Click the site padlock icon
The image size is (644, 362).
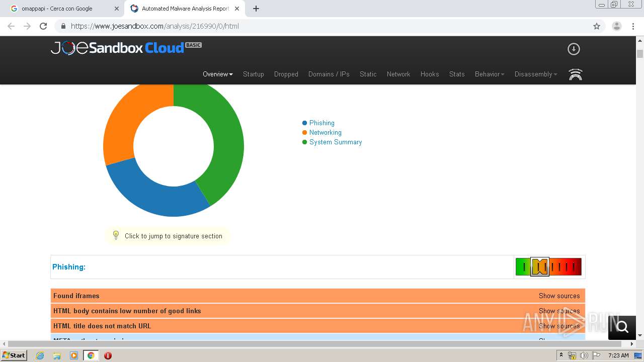(63, 26)
